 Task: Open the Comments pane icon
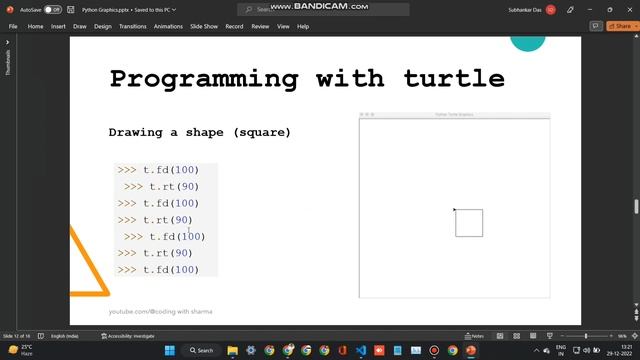coord(596,27)
